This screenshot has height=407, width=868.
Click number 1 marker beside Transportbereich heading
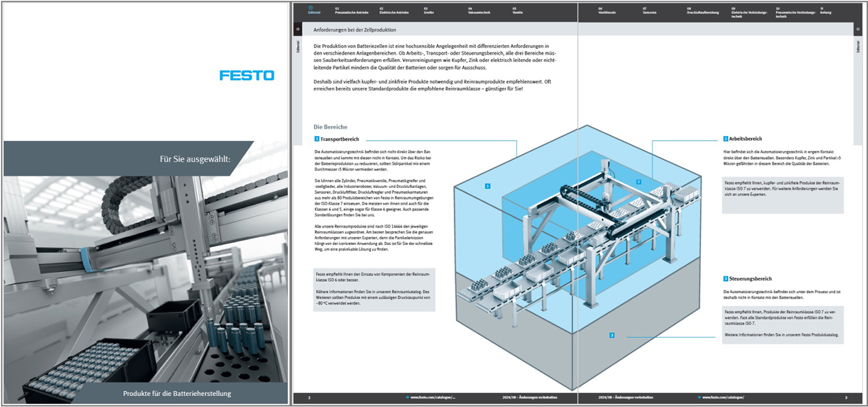click(316, 139)
